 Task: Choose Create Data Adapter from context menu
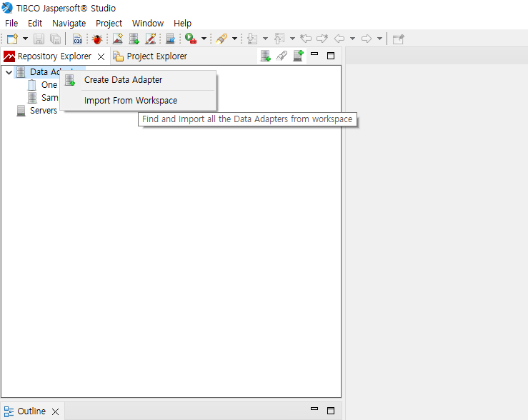(x=139, y=80)
